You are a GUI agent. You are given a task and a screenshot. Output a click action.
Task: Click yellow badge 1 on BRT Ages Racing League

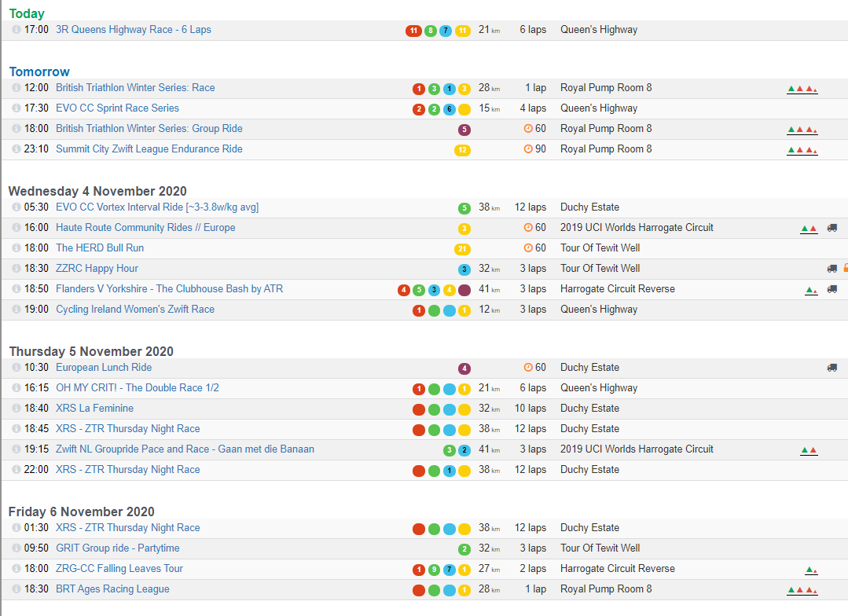464,590
